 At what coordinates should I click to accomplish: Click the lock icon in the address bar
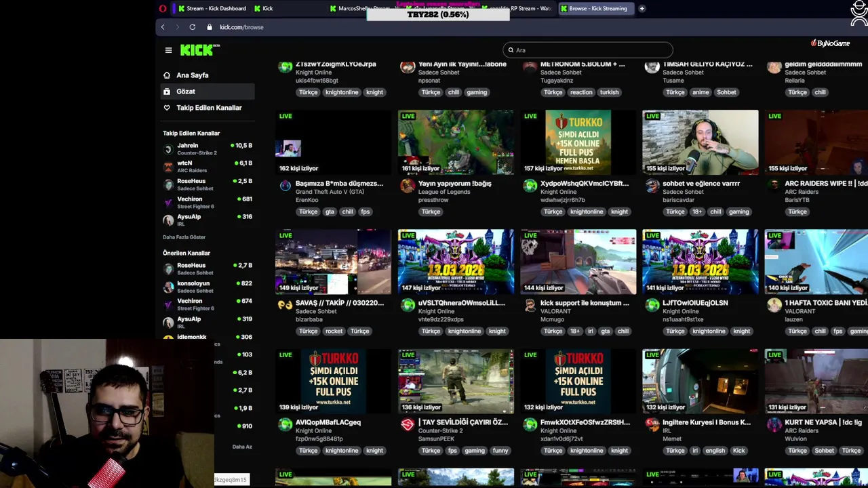210,27
